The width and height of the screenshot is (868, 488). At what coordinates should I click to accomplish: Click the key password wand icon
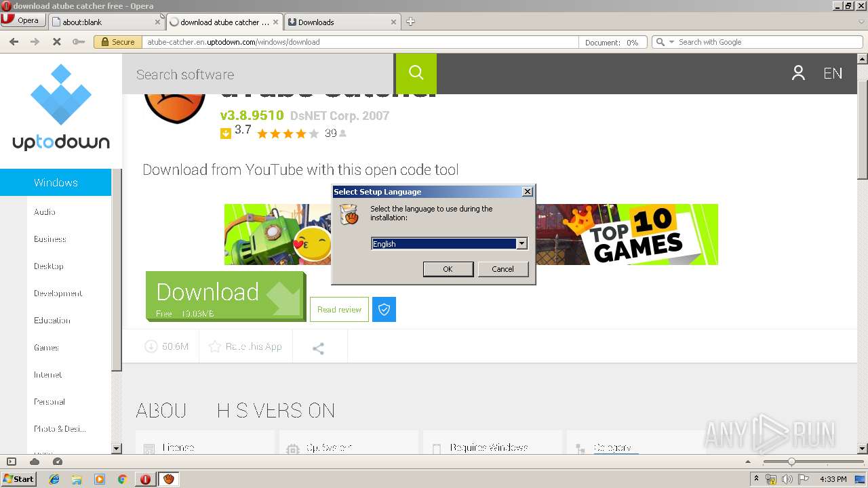pyautogui.click(x=79, y=41)
